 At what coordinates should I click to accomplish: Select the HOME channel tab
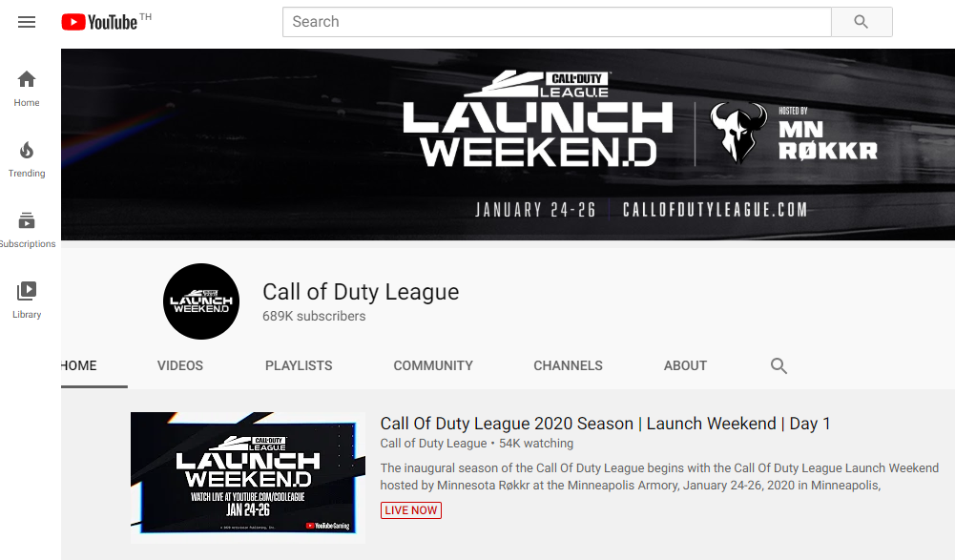click(x=79, y=365)
